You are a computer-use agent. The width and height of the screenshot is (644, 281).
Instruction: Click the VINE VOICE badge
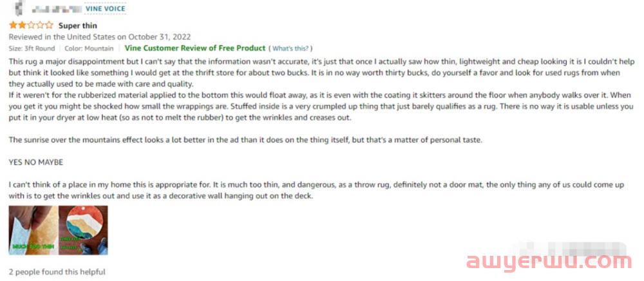tap(104, 9)
